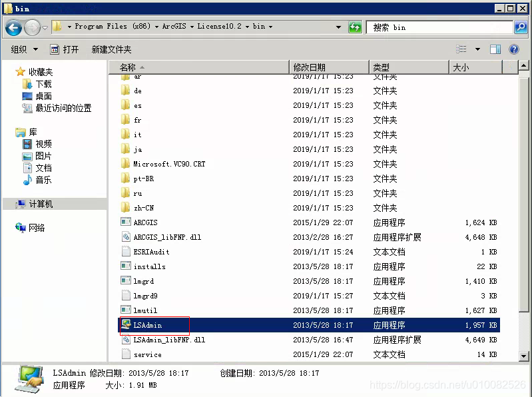Click the search magnifier icon

tap(521, 27)
